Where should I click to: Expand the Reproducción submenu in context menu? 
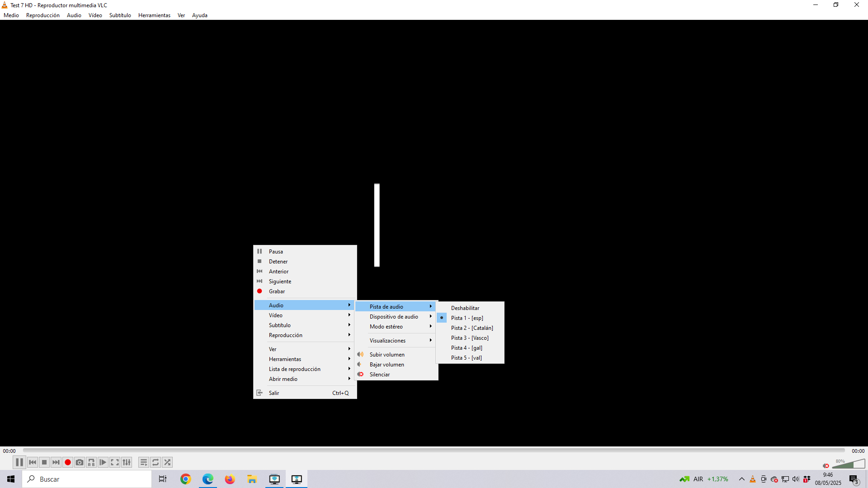[x=305, y=335]
